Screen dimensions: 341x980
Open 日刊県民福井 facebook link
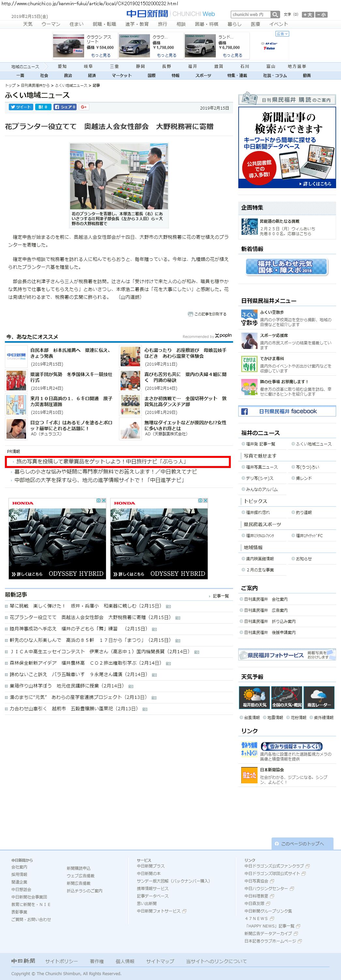287,411
